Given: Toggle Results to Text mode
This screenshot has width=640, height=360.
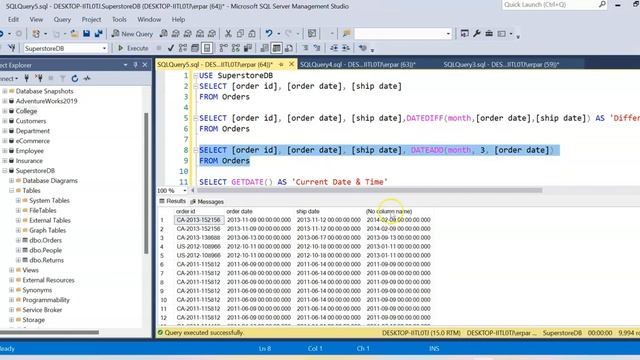Looking at the screenshot, I should [x=264, y=48].
